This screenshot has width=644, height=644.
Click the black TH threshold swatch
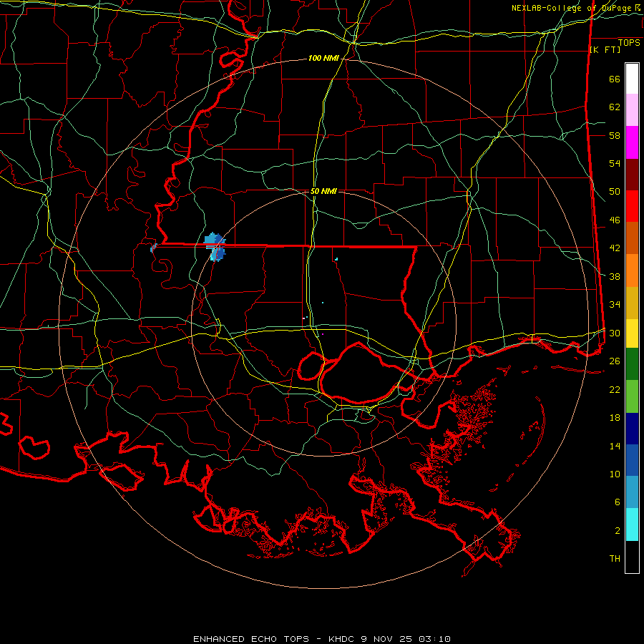pos(632,557)
